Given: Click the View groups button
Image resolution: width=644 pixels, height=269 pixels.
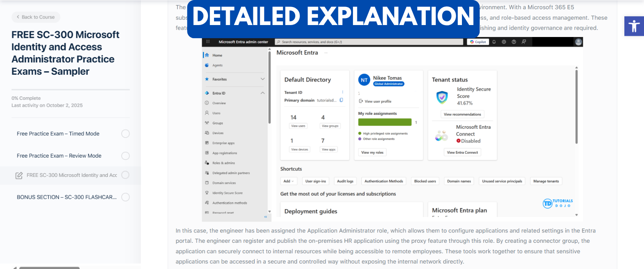Looking at the screenshot, I should click(330, 126).
